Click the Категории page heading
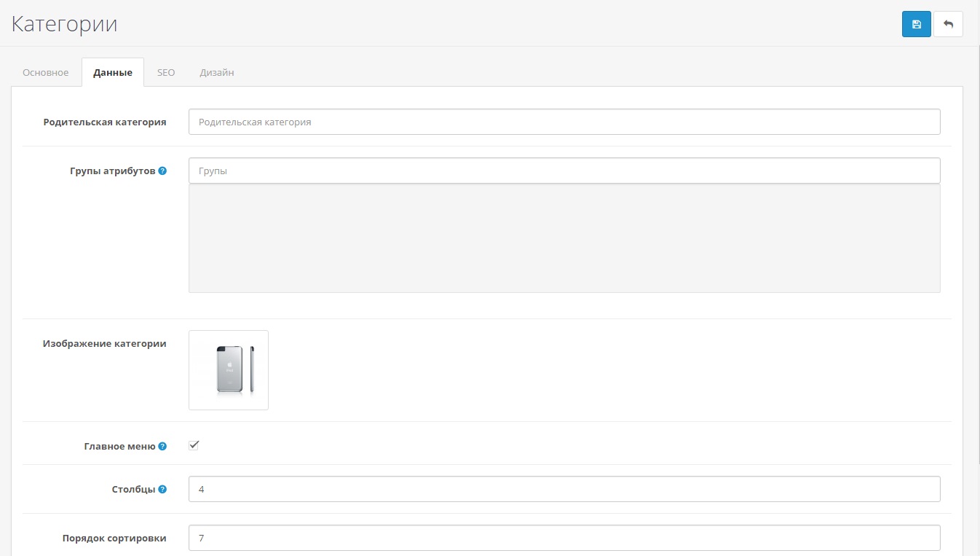Image resolution: width=980 pixels, height=556 pixels. click(x=64, y=24)
